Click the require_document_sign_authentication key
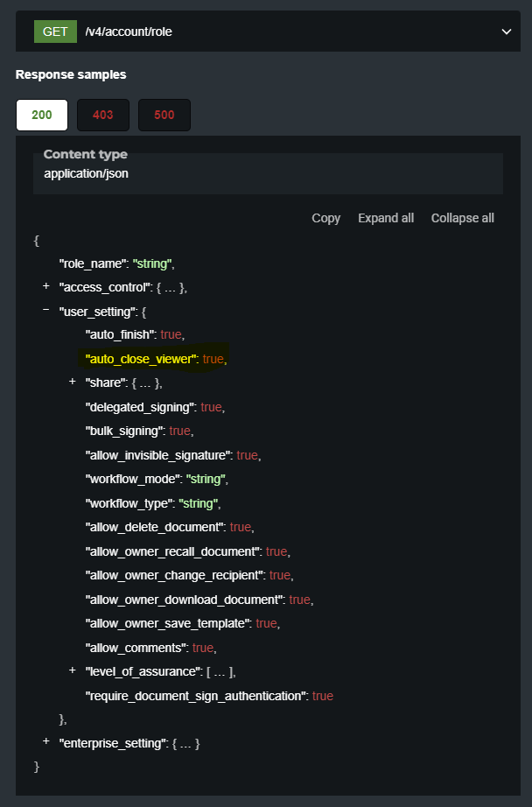Image resolution: width=532 pixels, height=807 pixels. (196, 696)
